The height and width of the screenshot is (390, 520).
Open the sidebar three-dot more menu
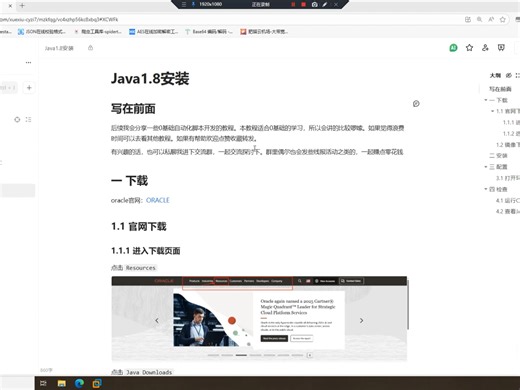point(28,62)
